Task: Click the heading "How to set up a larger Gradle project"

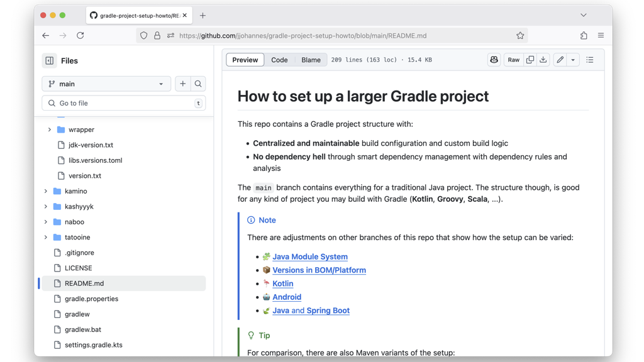Action: click(363, 96)
